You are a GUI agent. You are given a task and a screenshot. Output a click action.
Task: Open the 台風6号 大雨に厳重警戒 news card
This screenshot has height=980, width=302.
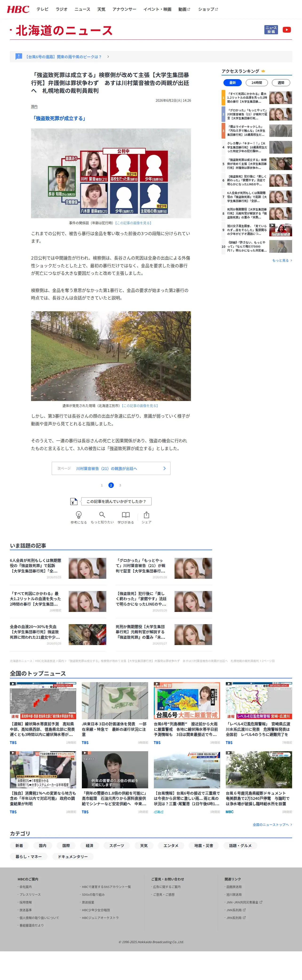(187, 713)
